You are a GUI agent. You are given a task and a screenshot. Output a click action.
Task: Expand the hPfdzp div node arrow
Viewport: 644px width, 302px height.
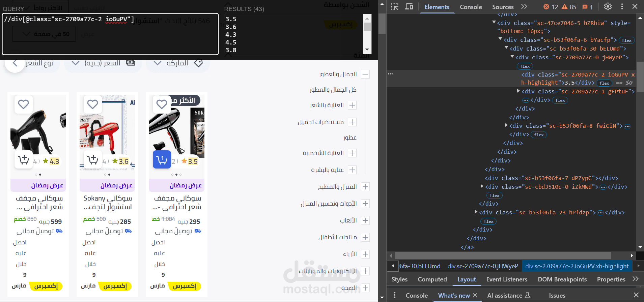(476, 212)
